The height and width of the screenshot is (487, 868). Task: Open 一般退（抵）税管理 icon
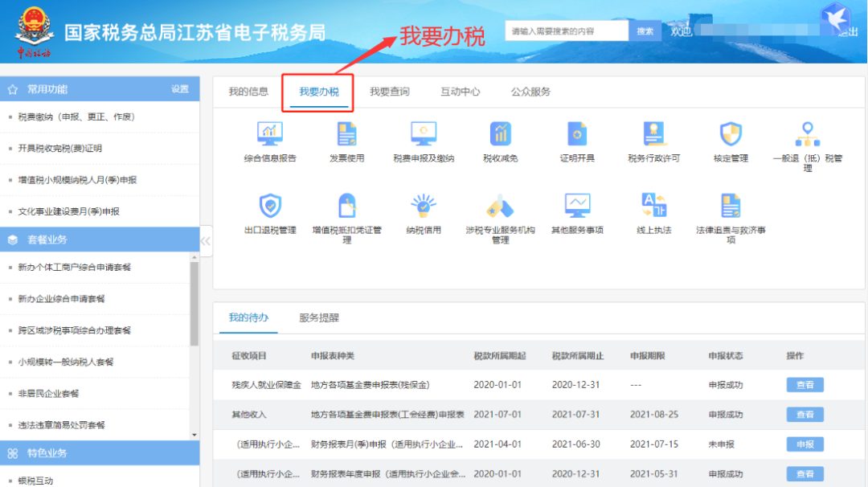[808, 134]
